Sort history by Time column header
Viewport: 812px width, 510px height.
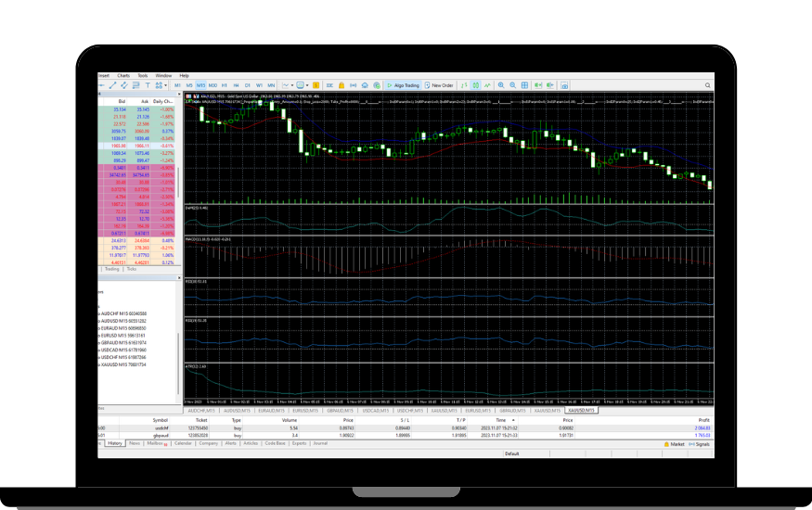[x=501, y=420]
